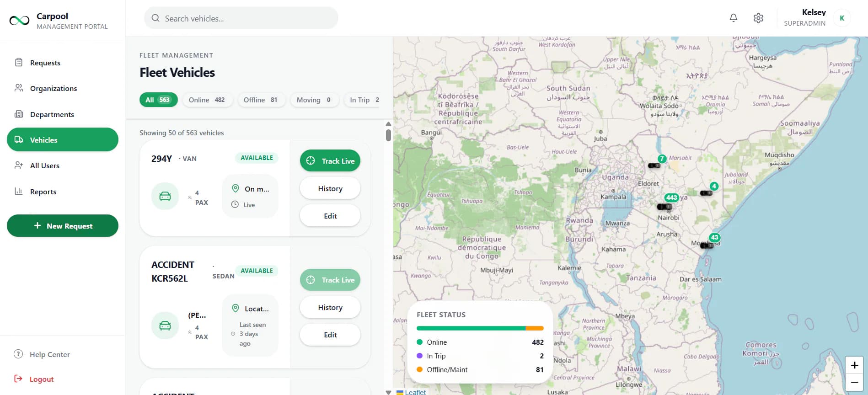Screen dimensions: 868x395
Task: Click the vehicle list scroll up arrow
Action: coord(388,124)
